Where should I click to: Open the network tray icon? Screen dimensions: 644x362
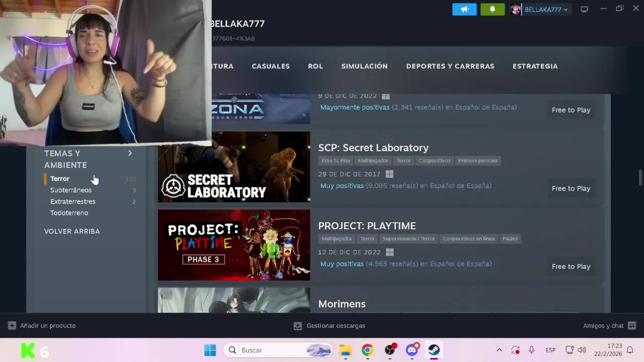pyautogui.click(x=570, y=350)
